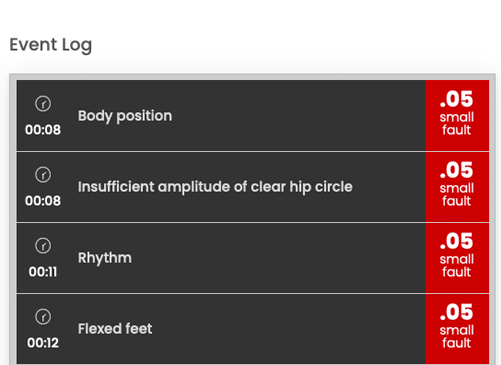Click 'small fault' label on Flexed feet row

pos(457,337)
